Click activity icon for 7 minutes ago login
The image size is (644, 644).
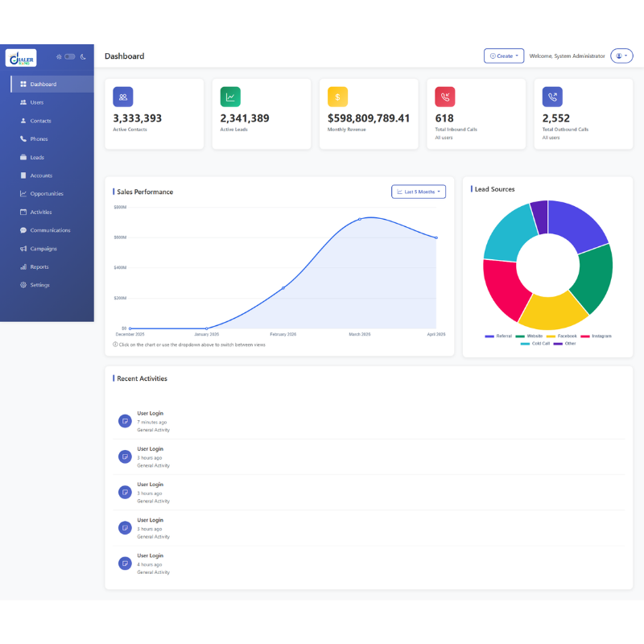click(125, 421)
